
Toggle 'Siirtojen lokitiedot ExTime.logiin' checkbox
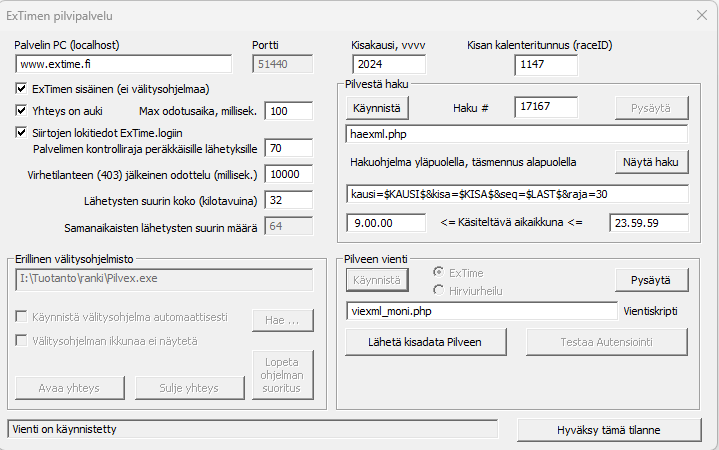[22, 131]
